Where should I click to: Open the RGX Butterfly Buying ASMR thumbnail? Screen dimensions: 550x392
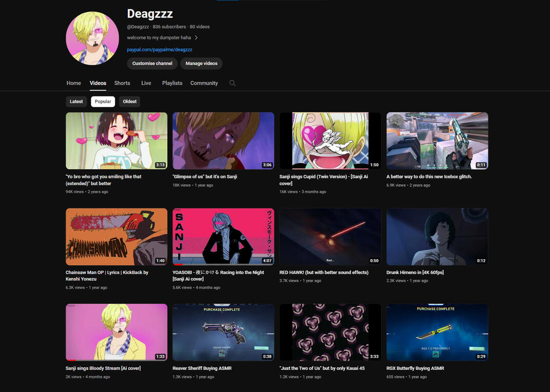(x=437, y=332)
